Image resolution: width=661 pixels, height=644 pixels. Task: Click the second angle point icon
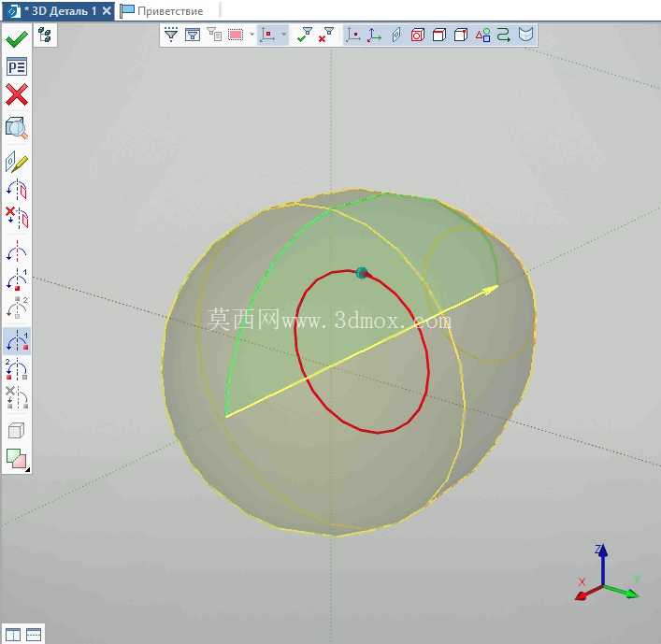point(17,369)
